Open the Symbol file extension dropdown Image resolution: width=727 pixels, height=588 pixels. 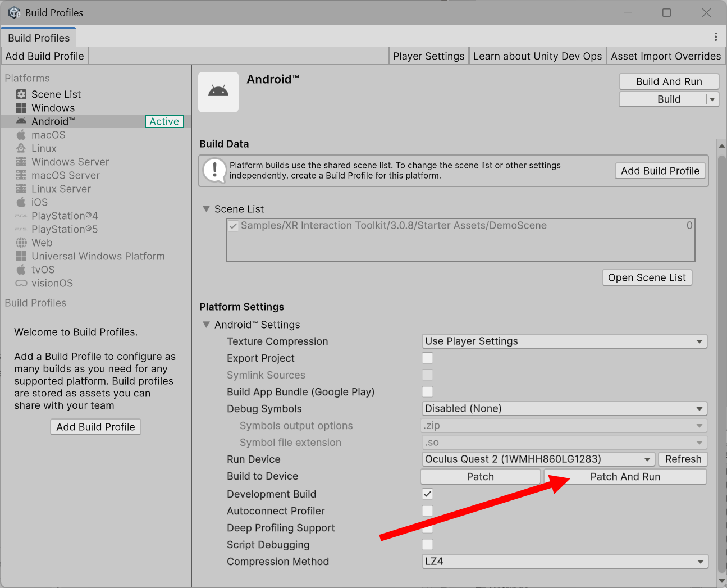(x=564, y=443)
